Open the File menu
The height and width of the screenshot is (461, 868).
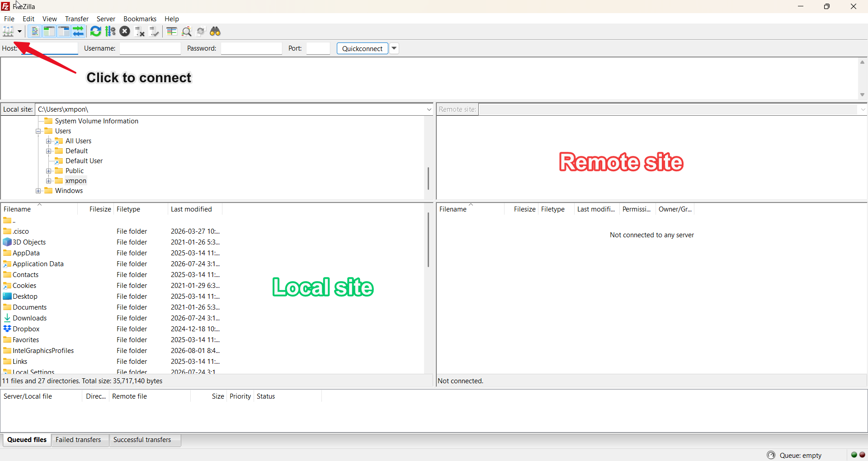pos(9,19)
